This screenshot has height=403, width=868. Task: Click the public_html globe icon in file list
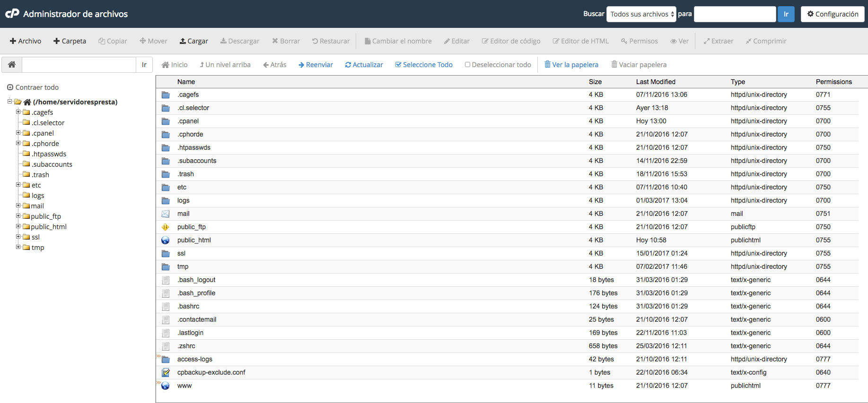pos(166,240)
